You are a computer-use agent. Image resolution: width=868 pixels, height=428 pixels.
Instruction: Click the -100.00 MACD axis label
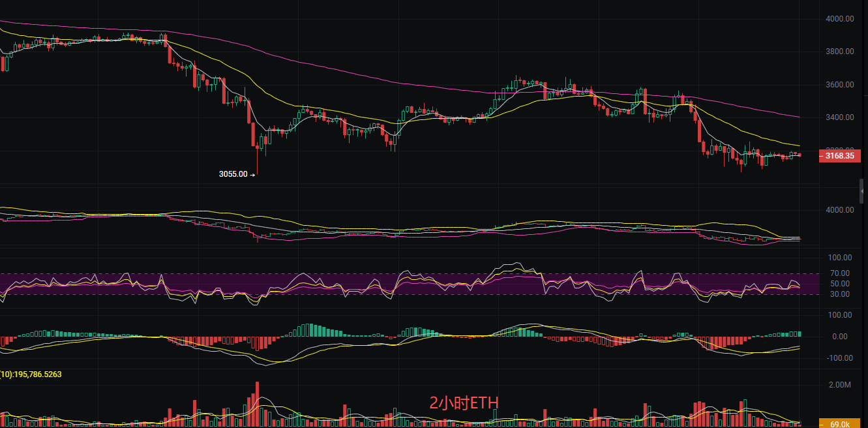point(839,358)
